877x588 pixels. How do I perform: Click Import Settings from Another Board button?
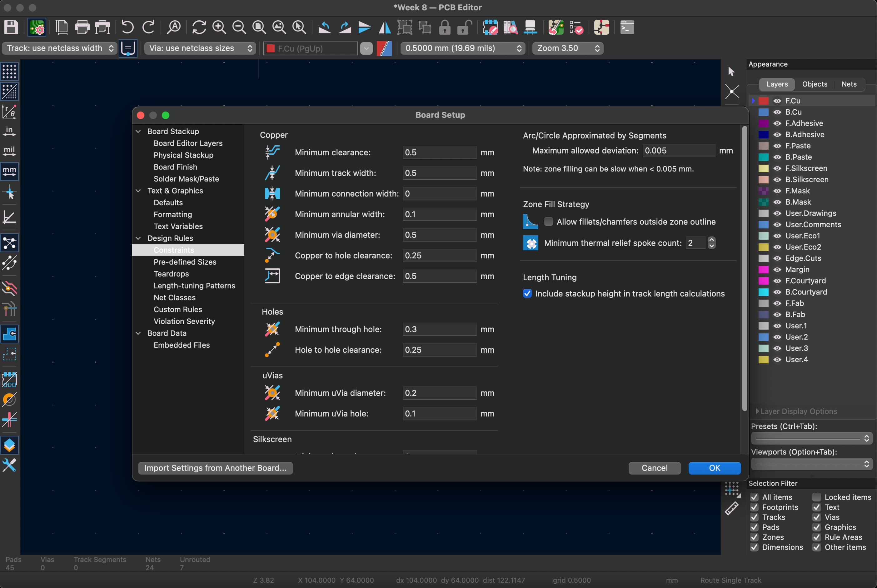click(x=215, y=468)
